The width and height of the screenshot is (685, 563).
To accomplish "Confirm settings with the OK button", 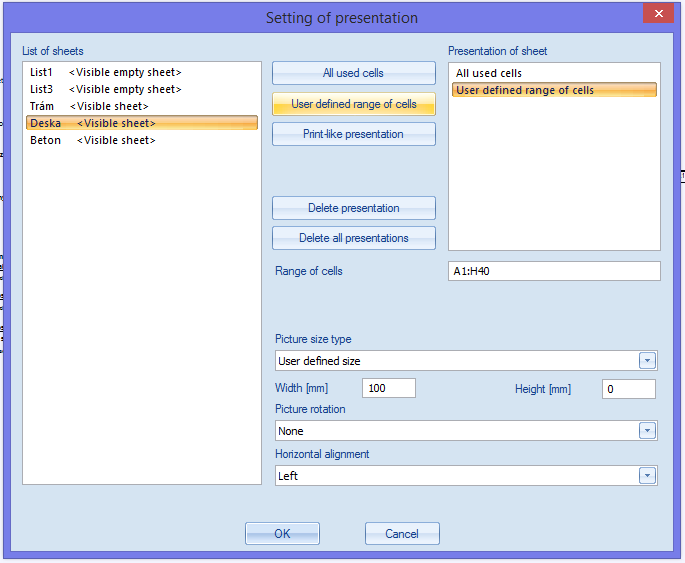I will pyautogui.click(x=282, y=533).
